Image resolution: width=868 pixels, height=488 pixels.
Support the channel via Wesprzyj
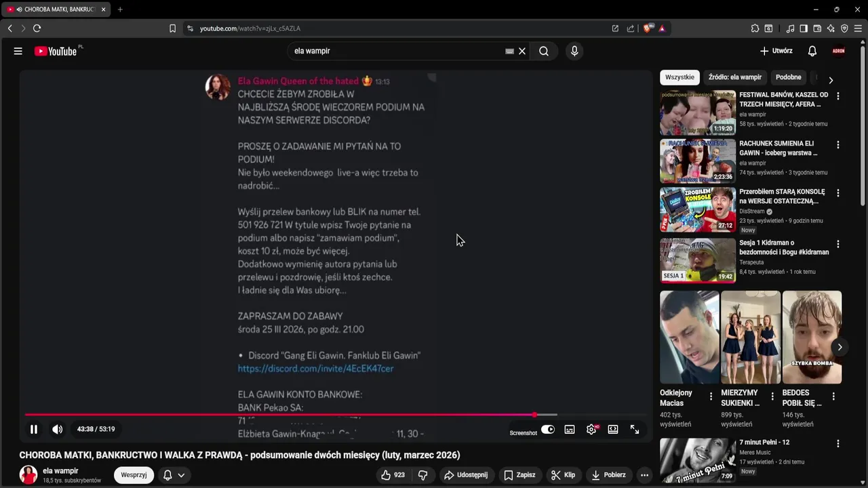[134, 475]
